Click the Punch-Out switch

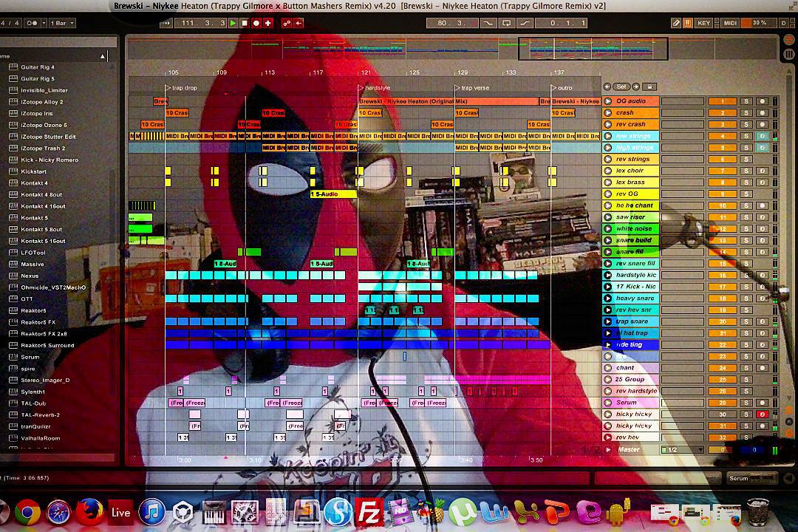(x=525, y=23)
